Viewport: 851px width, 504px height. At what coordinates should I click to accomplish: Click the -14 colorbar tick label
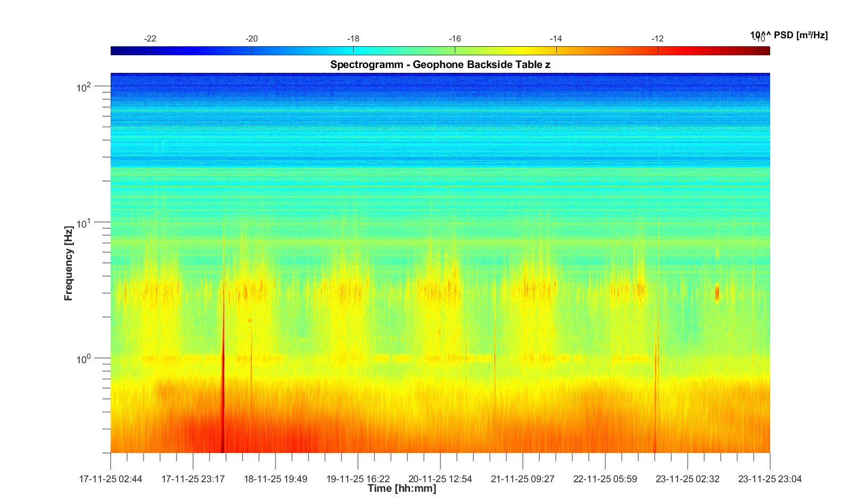(556, 39)
